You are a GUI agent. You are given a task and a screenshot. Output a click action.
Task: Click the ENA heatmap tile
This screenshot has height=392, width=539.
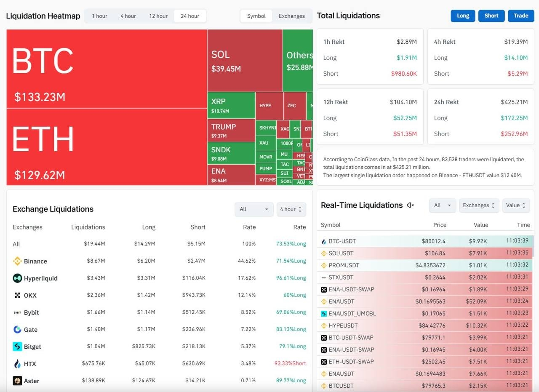(231, 175)
